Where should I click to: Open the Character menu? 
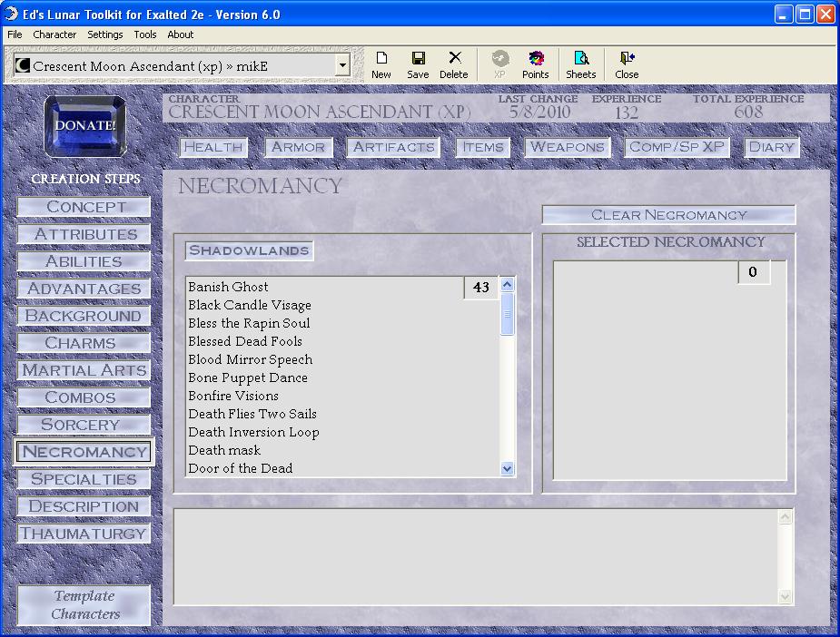click(54, 34)
